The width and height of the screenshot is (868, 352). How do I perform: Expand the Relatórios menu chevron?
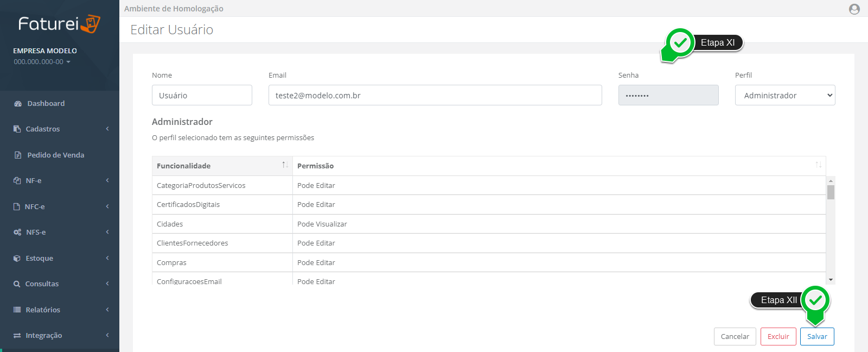(107, 310)
